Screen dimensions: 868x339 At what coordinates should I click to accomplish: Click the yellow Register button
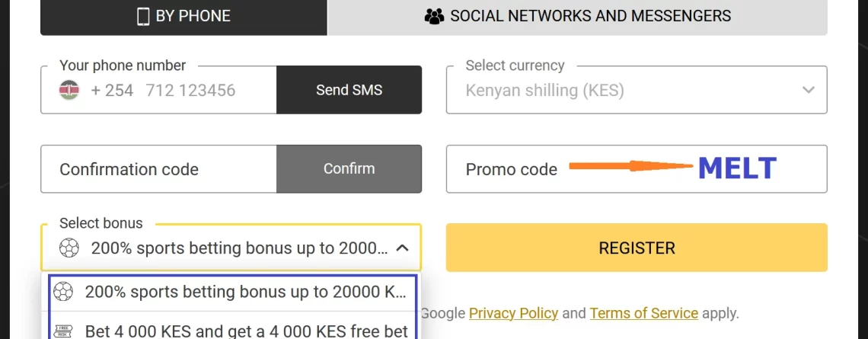pos(637,248)
